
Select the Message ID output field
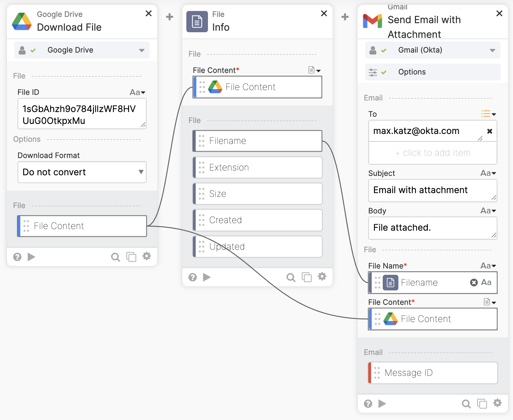click(433, 373)
